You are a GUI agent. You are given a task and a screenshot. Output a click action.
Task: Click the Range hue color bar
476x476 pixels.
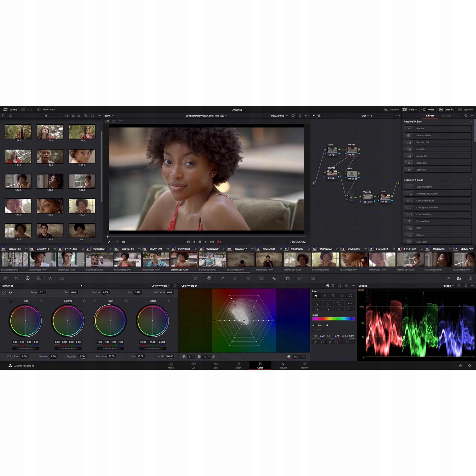(x=333, y=319)
